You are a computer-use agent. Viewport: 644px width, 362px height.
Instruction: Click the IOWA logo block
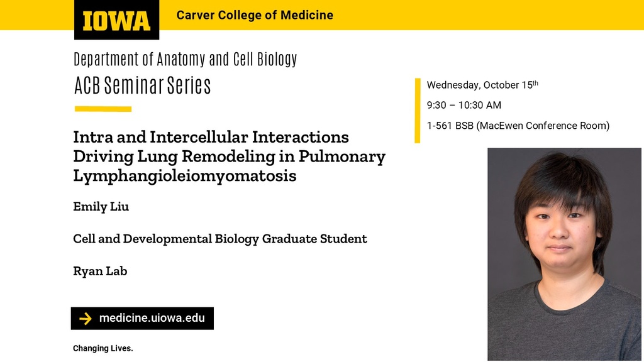pyautogui.click(x=116, y=20)
